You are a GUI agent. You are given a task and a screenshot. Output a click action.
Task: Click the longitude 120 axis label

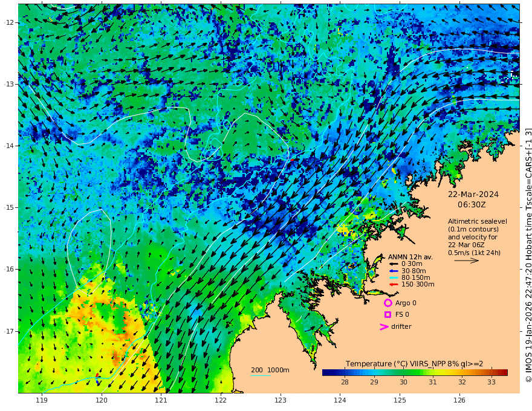pyautogui.click(x=102, y=401)
